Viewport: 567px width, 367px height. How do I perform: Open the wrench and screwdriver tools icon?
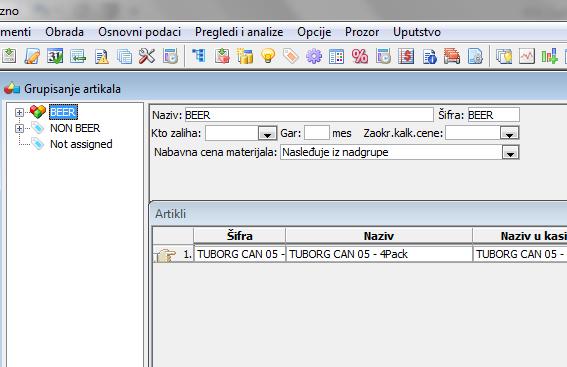(147, 56)
